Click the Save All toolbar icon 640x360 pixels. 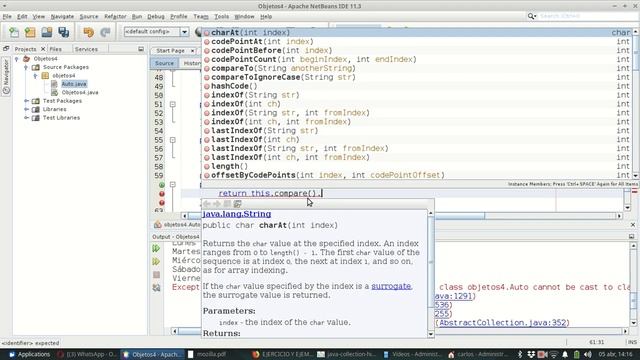(x=64, y=32)
